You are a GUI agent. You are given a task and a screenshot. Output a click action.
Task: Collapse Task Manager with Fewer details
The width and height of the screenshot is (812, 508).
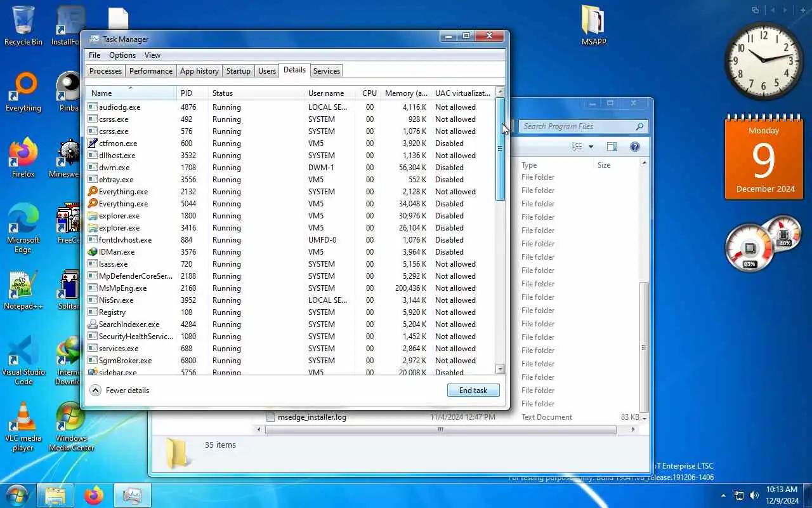[x=120, y=391]
